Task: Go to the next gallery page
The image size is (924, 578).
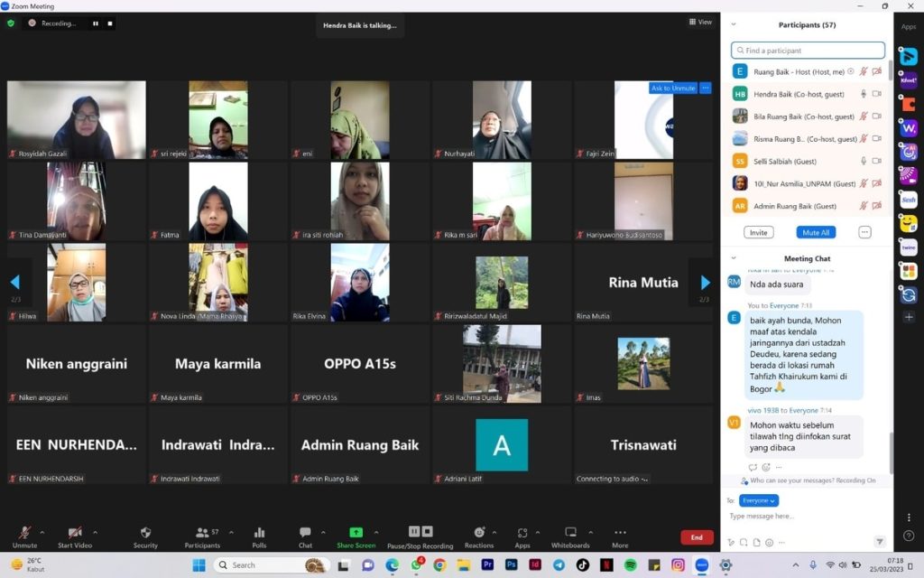Action: click(705, 283)
